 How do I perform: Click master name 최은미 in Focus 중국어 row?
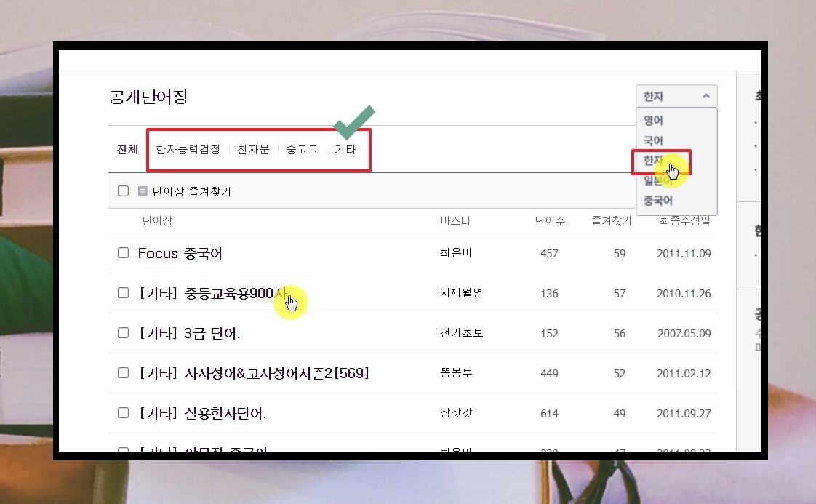(456, 253)
